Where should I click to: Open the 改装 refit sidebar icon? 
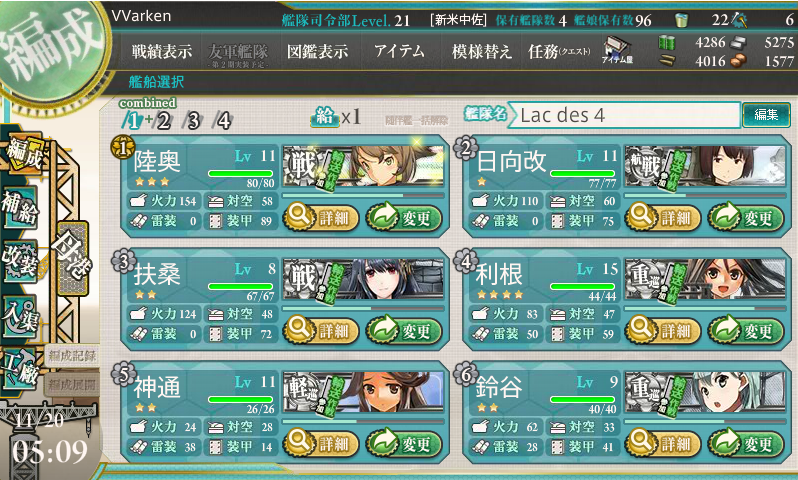pos(20,261)
